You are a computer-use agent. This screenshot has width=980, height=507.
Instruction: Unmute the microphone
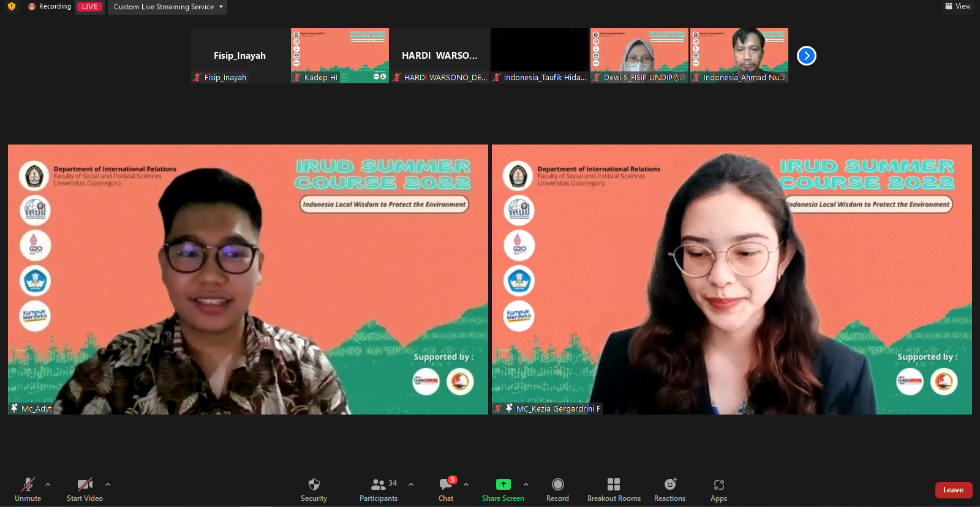(x=28, y=485)
